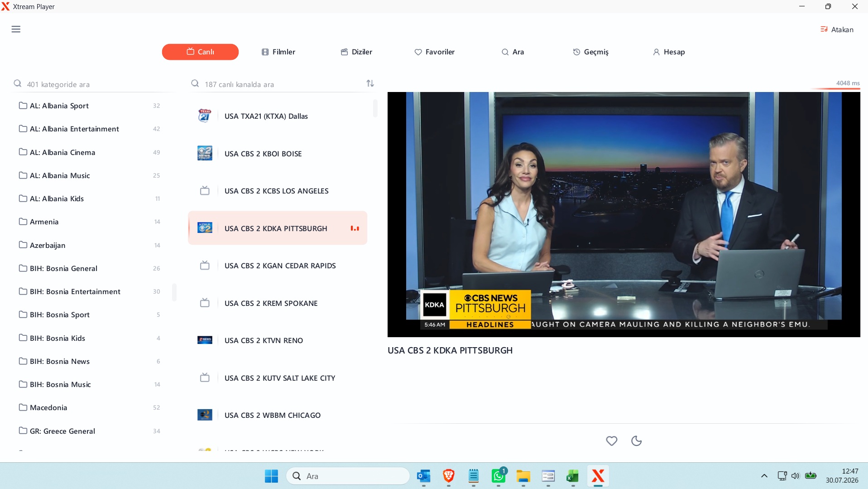Open File Explorer from the taskbar

(523, 476)
